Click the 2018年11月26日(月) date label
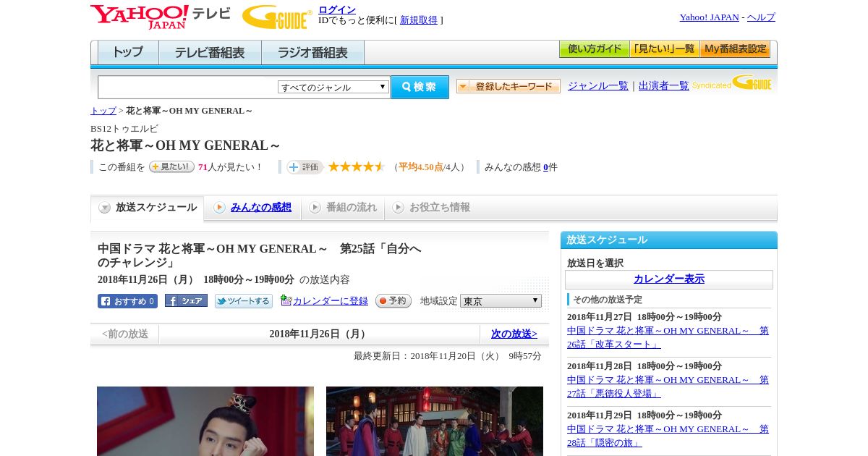868x456 pixels. click(320, 334)
